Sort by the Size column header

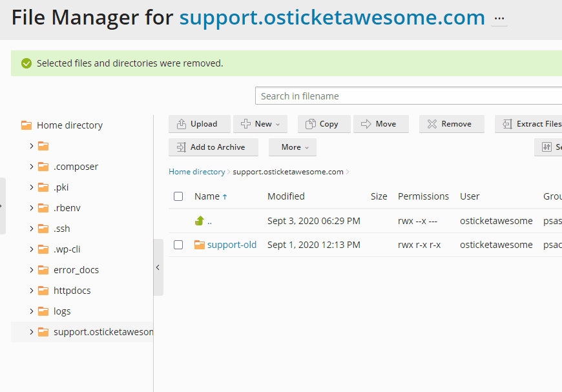[379, 196]
